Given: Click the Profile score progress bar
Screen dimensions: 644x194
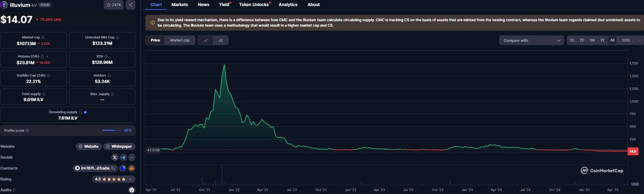Looking at the screenshot, I should pyautogui.click(x=113, y=130).
